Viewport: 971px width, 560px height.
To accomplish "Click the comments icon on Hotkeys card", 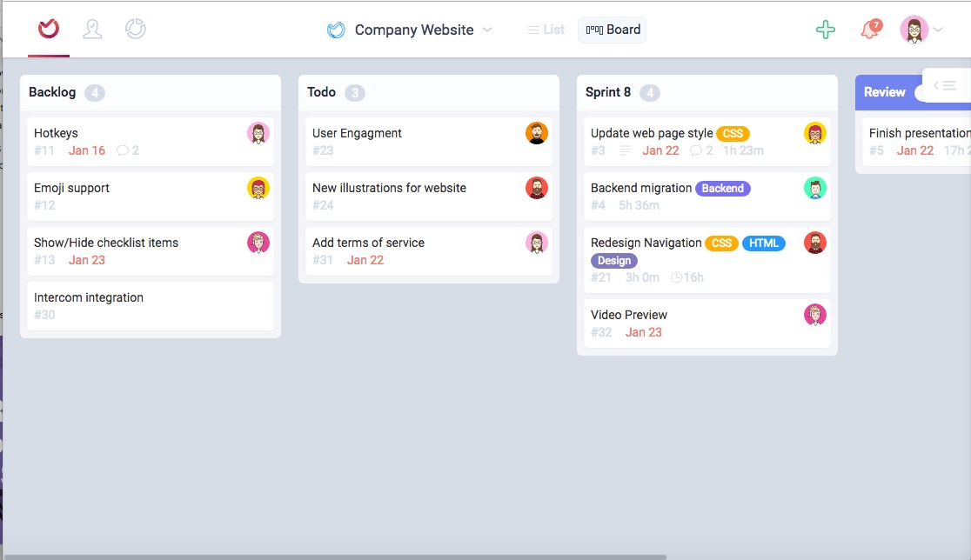I will (x=123, y=150).
